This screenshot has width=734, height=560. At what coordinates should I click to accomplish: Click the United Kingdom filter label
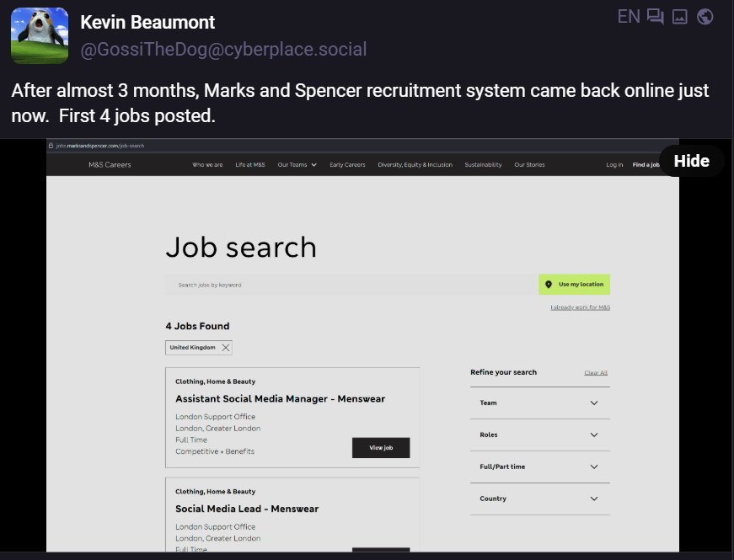pos(192,348)
